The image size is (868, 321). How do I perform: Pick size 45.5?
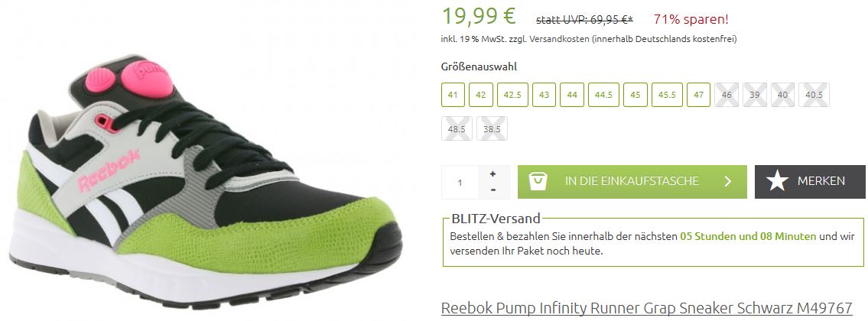click(667, 95)
